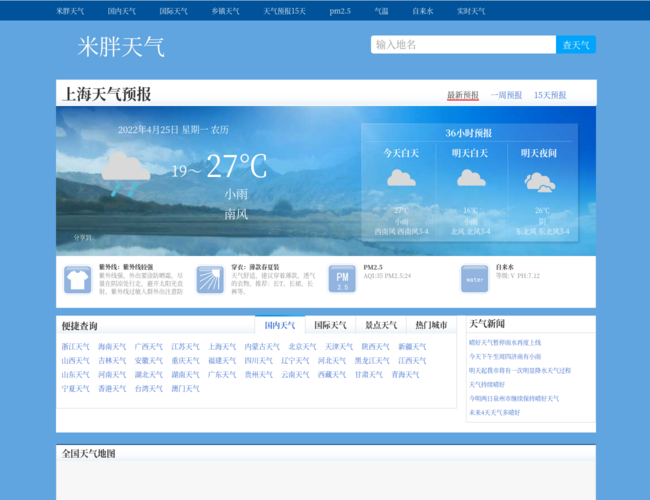Open 天津天气 link
Image resolution: width=650 pixels, height=500 pixels.
pos(339,347)
